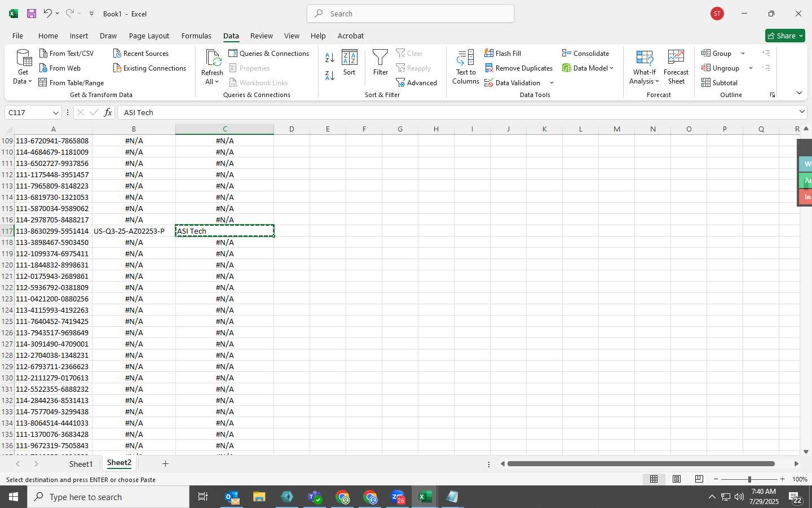Add a new sheet with plus button
The height and width of the screenshot is (508, 812).
pos(165,463)
